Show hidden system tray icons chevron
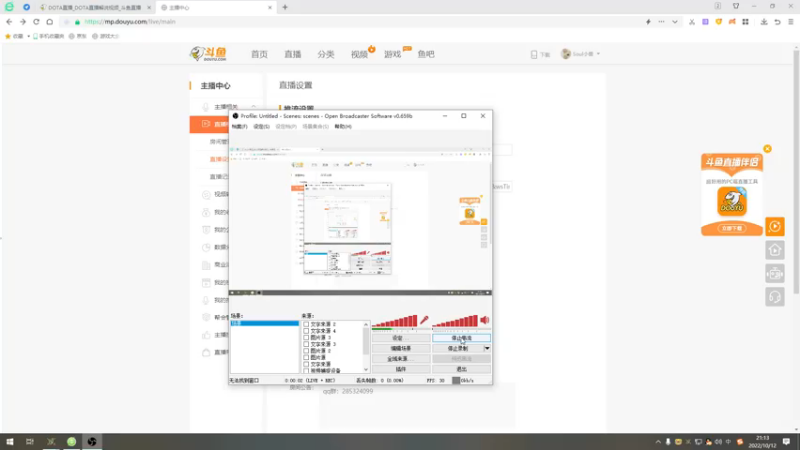This screenshot has width=800, height=450. [658, 442]
